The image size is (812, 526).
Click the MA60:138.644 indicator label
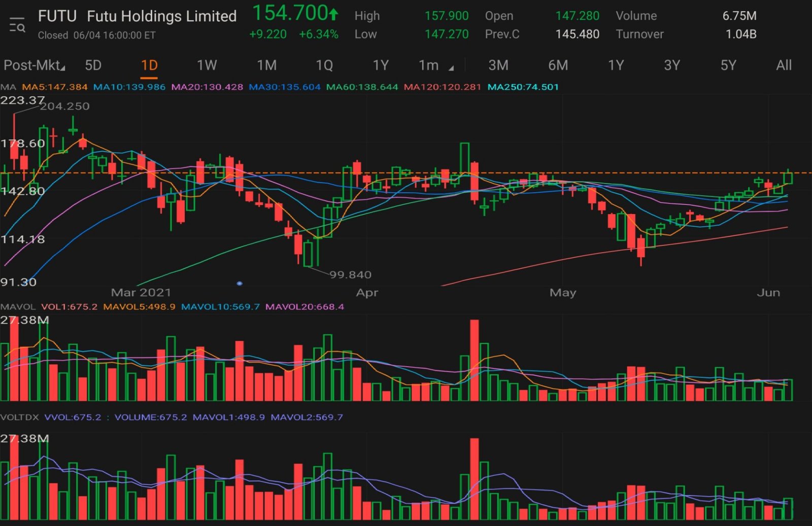362,87
